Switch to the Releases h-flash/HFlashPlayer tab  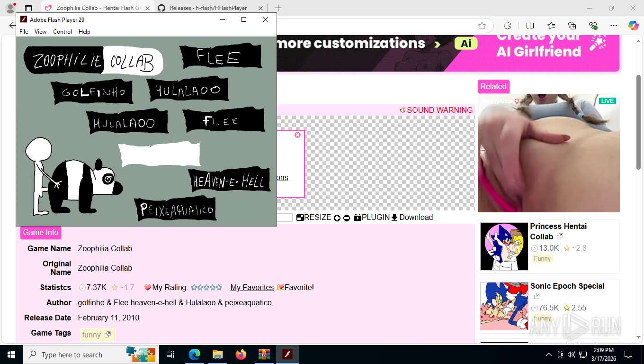coord(208,8)
